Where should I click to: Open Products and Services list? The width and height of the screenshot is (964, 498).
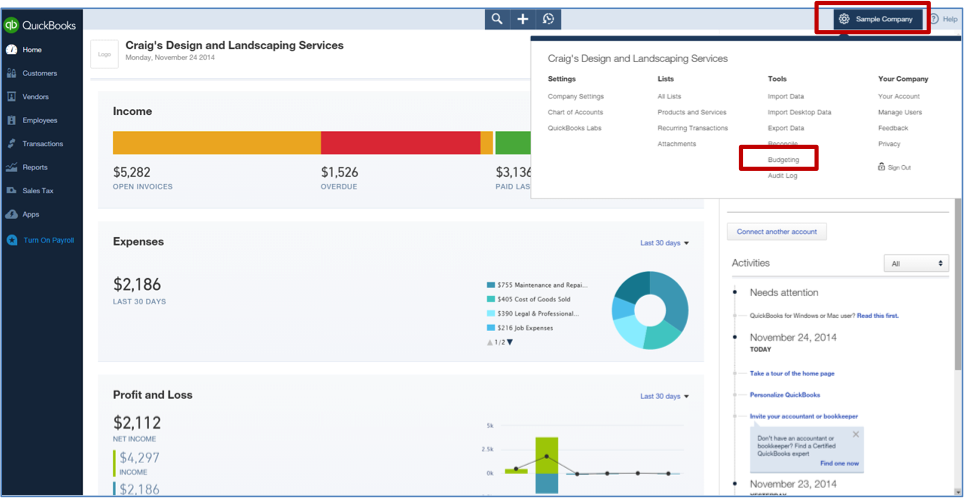(692, 113)
